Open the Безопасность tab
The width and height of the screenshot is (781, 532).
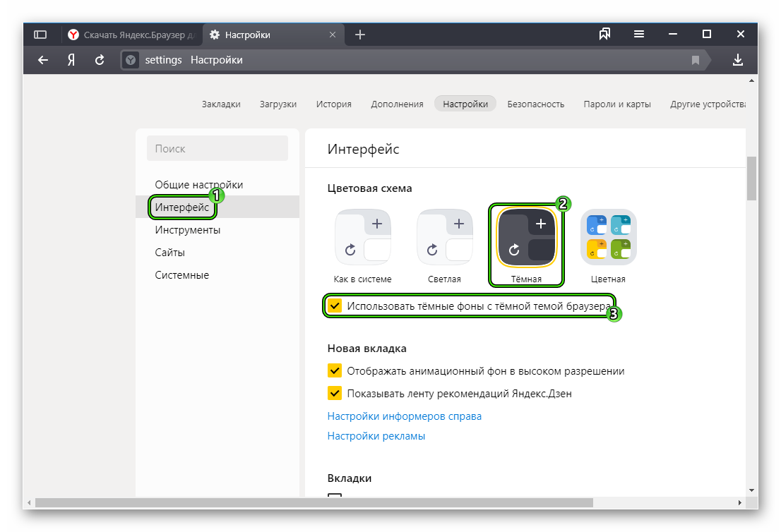(x=535, y=104)
